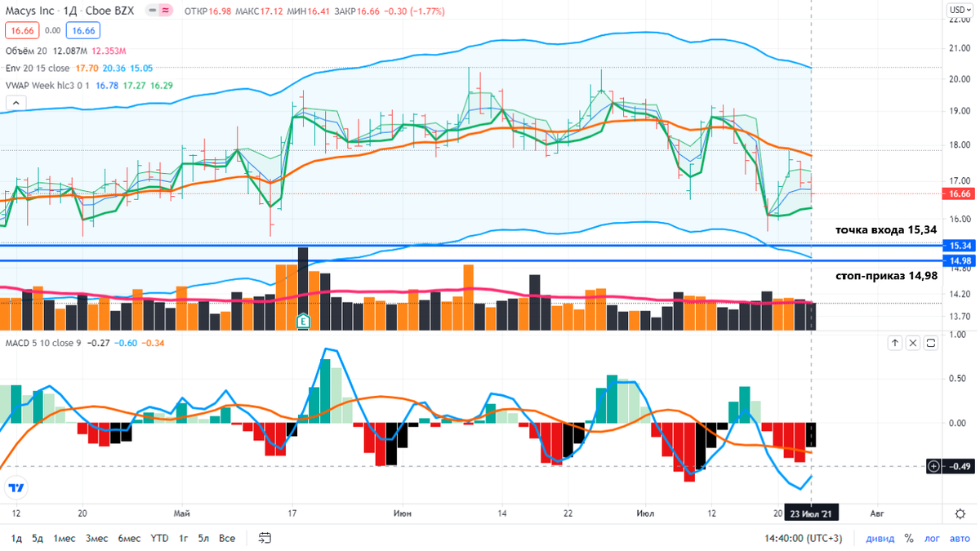Click the 'Май' label on time axis
Image resolution: width=980 pixels, height=551 pixels.
(x=182, y=513)
